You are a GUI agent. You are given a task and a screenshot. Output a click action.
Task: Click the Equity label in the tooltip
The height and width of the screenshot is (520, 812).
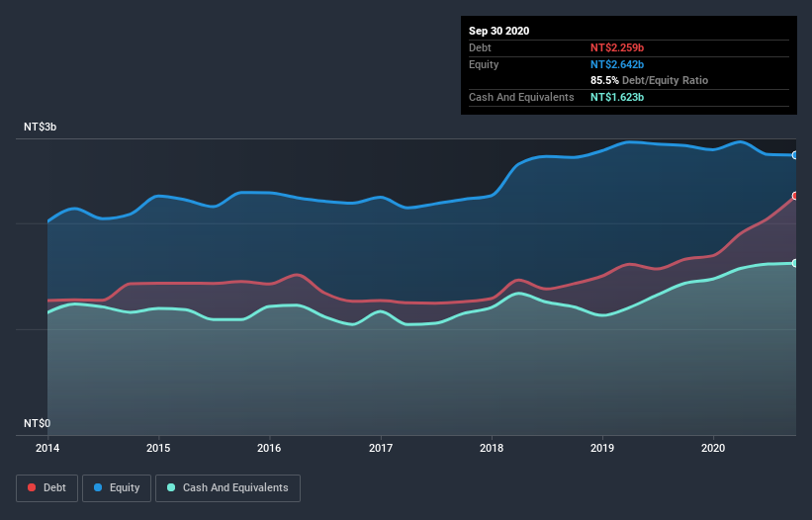tap(484, 64)
